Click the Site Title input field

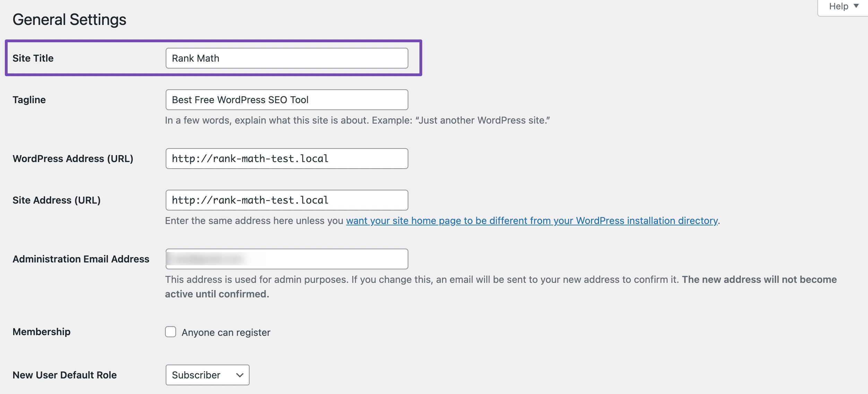[286, 57]
